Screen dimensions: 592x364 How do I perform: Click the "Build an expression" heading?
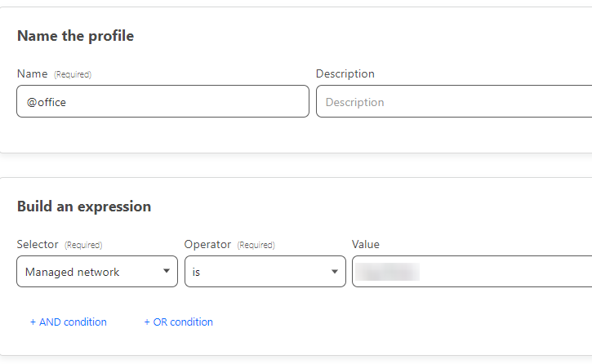coord(84,206)
